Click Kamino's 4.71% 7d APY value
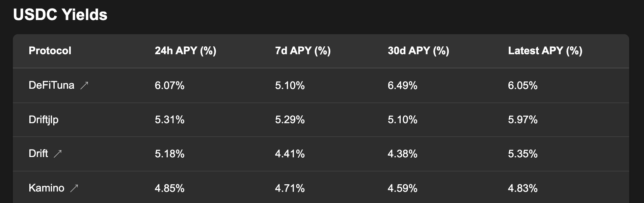This screenshot has width=644, height=203. click(x=289, y=188)
